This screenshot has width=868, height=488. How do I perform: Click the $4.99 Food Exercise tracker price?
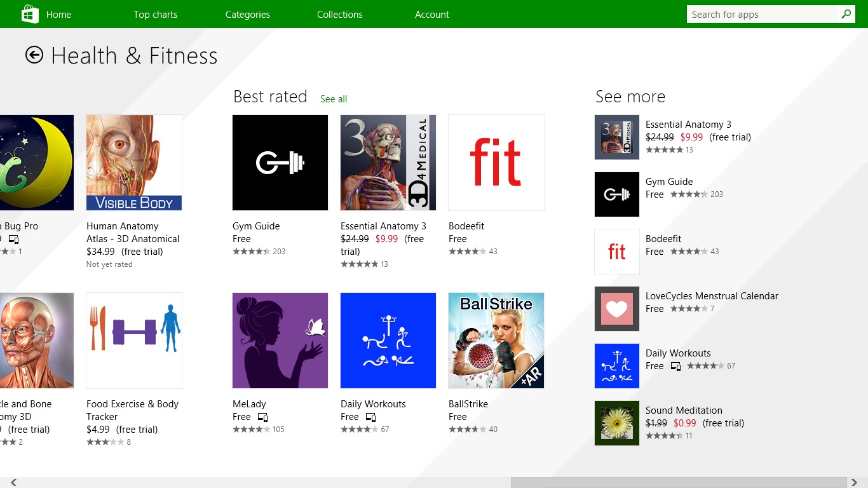point(98,430)
